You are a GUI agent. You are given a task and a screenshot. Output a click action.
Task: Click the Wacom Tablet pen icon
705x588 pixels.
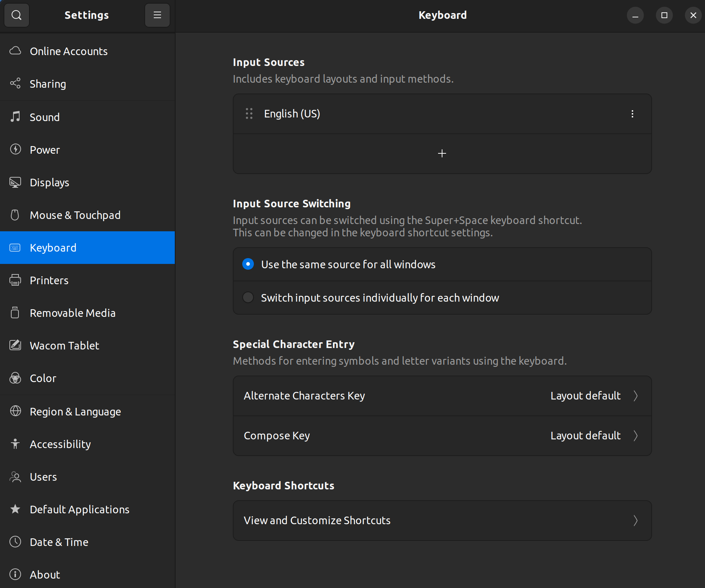click(15, 345)
